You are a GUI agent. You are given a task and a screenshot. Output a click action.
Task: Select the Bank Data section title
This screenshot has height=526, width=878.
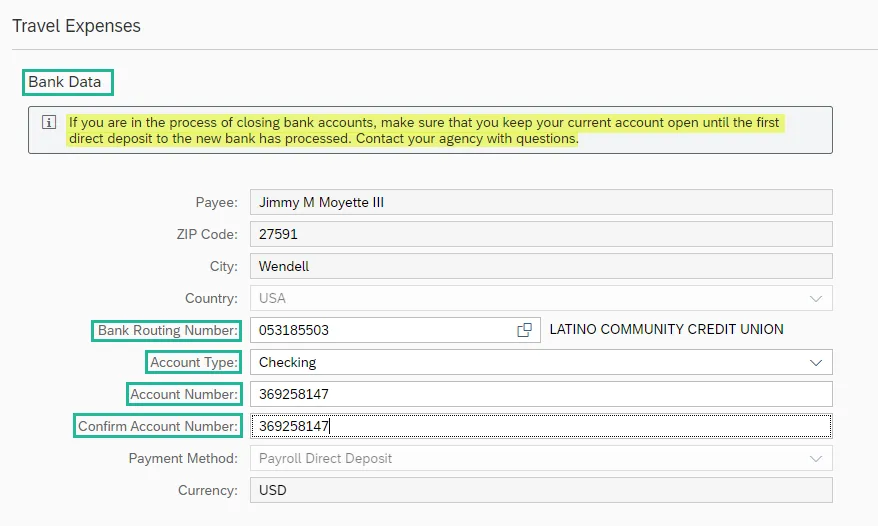pos(65,82)
